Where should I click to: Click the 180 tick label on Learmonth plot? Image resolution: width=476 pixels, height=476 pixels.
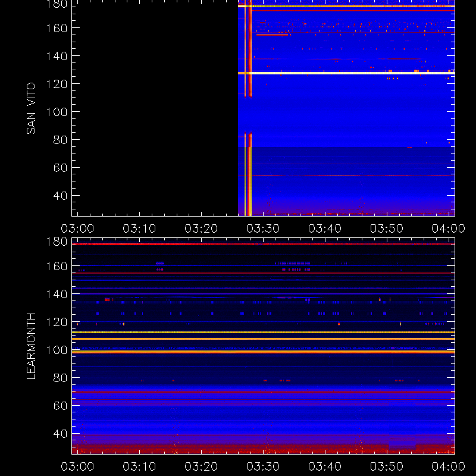tap(57, 242)
